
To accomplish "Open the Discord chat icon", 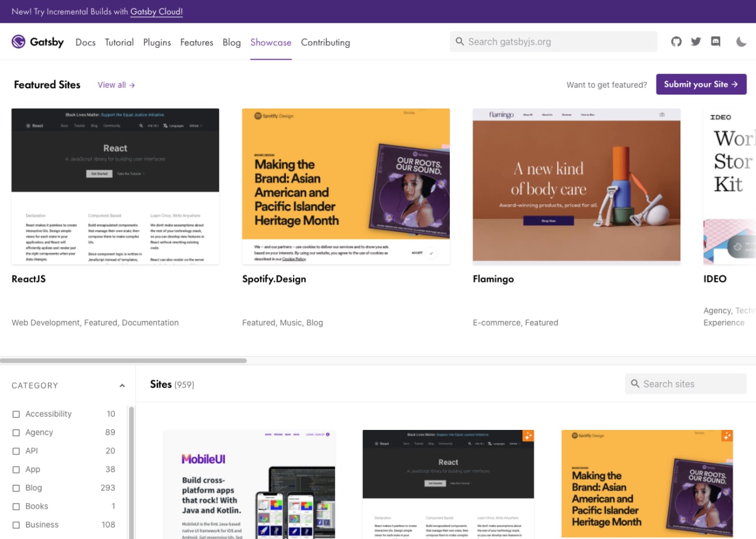I will pyautogui.click(x=715, y=42).
